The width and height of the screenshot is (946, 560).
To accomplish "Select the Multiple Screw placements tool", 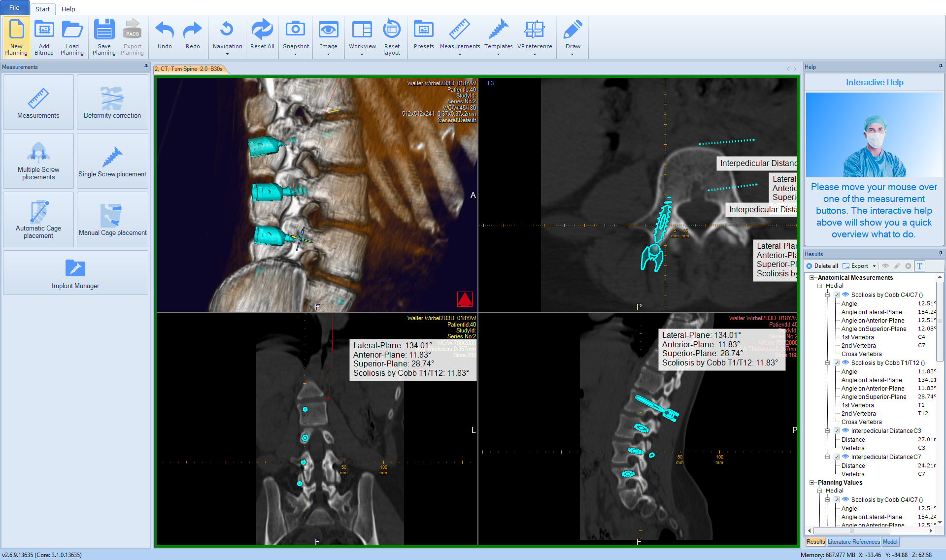I will pyautogui.click(x=38, y=161).
